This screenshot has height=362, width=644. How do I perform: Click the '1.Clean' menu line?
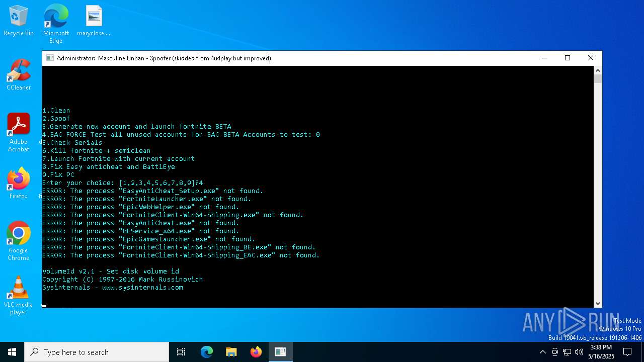point(56,111)
